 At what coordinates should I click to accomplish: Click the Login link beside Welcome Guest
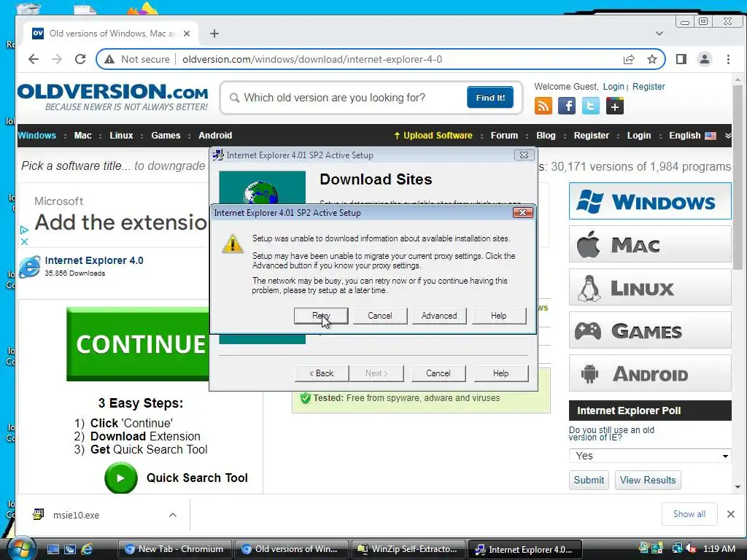pos(614,87)
